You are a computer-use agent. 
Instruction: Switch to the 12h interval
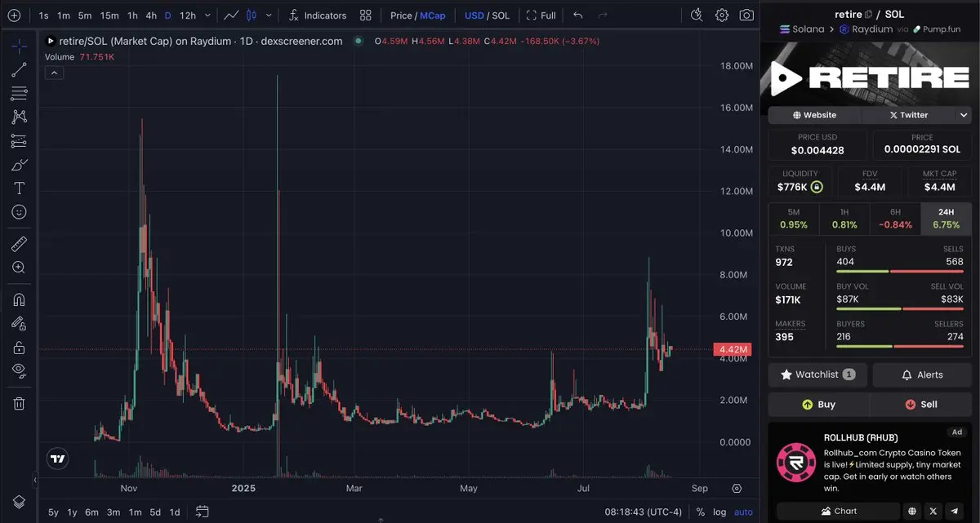coord(188,16)
